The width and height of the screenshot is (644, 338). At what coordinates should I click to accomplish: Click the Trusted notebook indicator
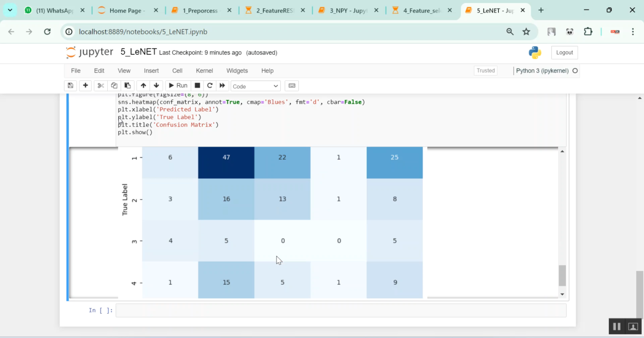pos(486,71)
